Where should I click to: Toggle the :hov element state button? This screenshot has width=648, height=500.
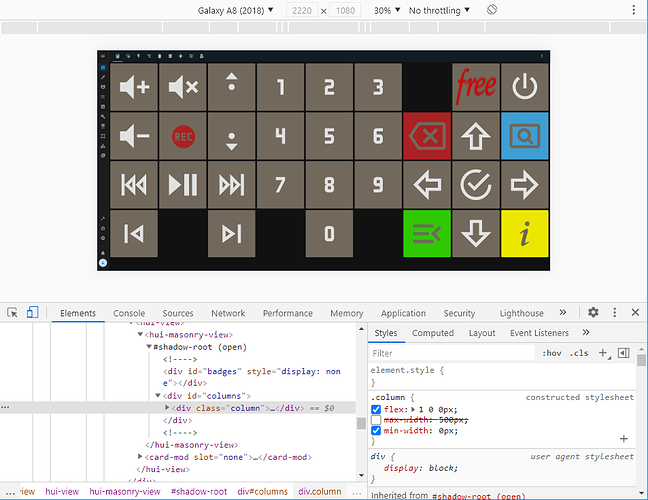[552, 353]
